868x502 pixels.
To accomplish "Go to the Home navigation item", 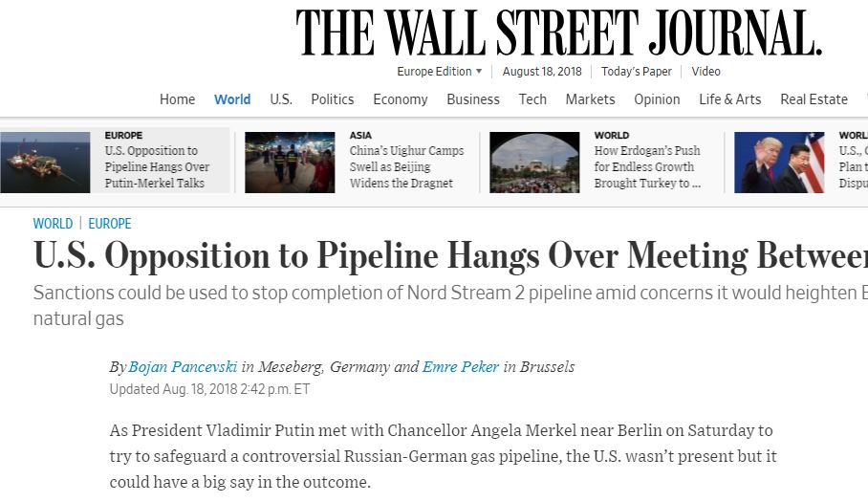I will click(177, 99).
